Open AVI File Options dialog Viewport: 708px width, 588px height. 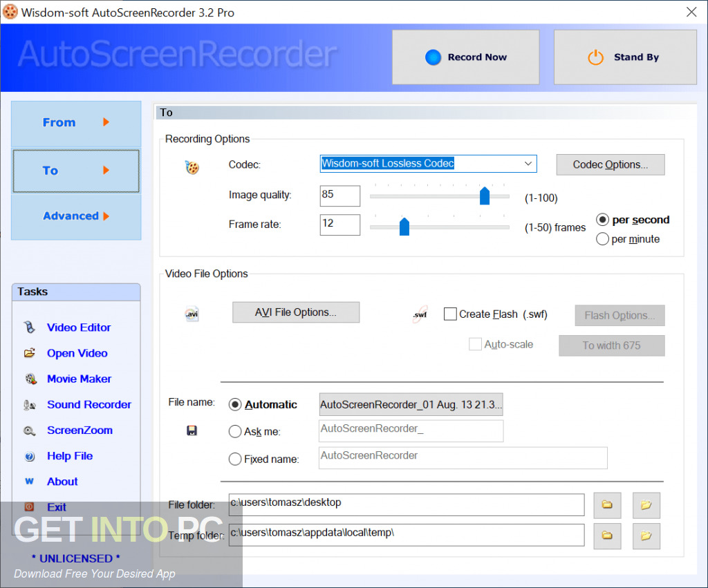pyautogui.click(x=296, y=312)
